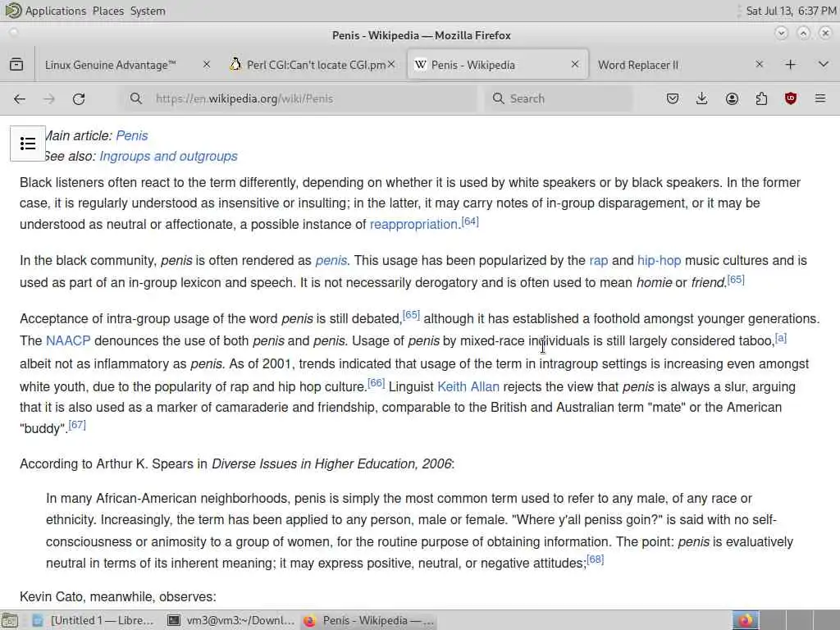Screen dimensions: 840x630
Task: Open footnote [a]
Action: (x=781, y=338)
